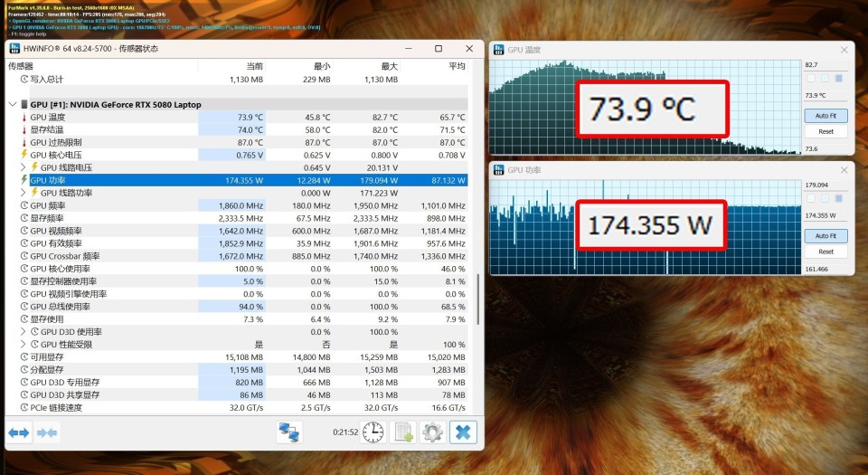The height and width of the screenshot is (475, 868).
Task: Pick the white swatch in GPU 温度 window
Action: click(x=811, y=78)
